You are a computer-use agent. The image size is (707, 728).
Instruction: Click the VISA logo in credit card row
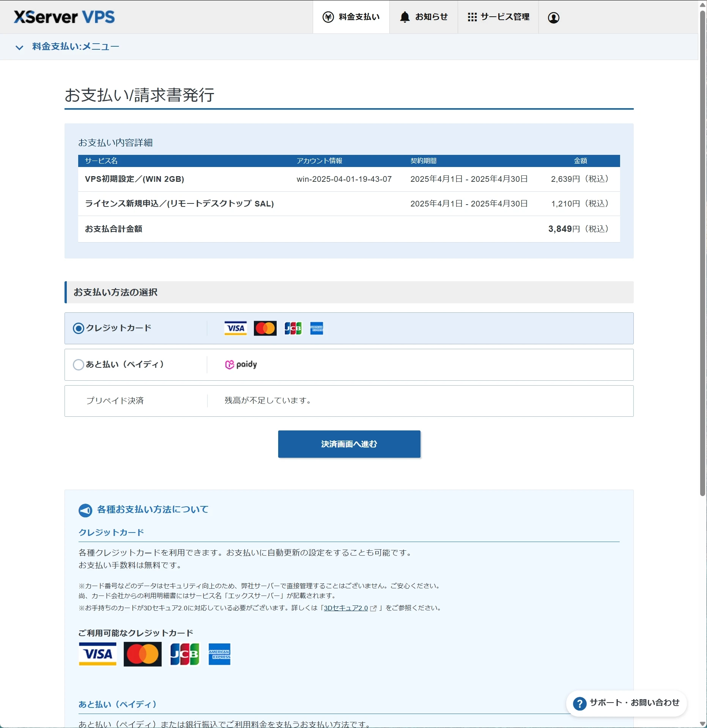point(235,328)
